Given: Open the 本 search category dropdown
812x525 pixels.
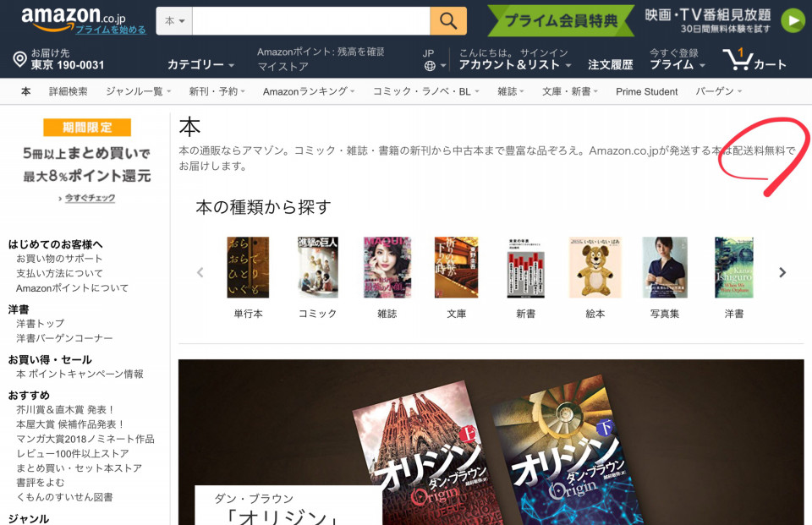Looking at the screenshot, I should [174, 20].
